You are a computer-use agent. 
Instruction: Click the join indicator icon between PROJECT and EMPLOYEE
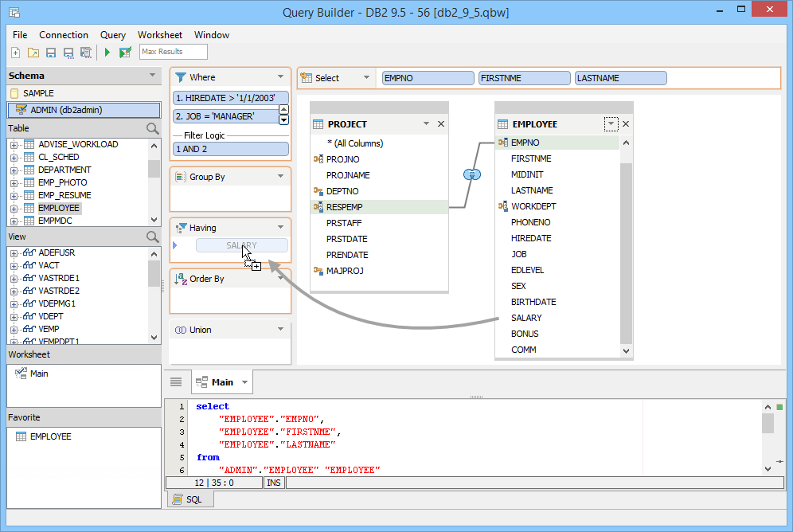(x=472, y=173)
